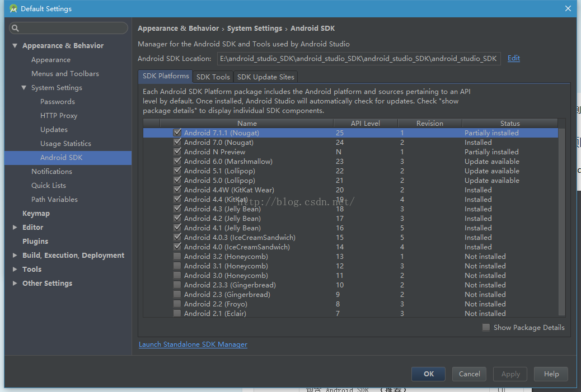Select Android 3.1 (Honeycomb) row
This screenshot has width=581, height=392.
point(350,266)
